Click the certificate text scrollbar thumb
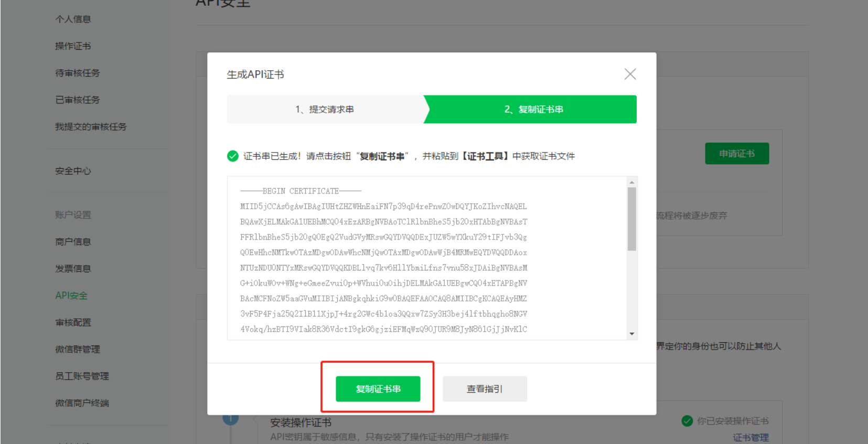The image size is (868, 444). pos(632,219)
